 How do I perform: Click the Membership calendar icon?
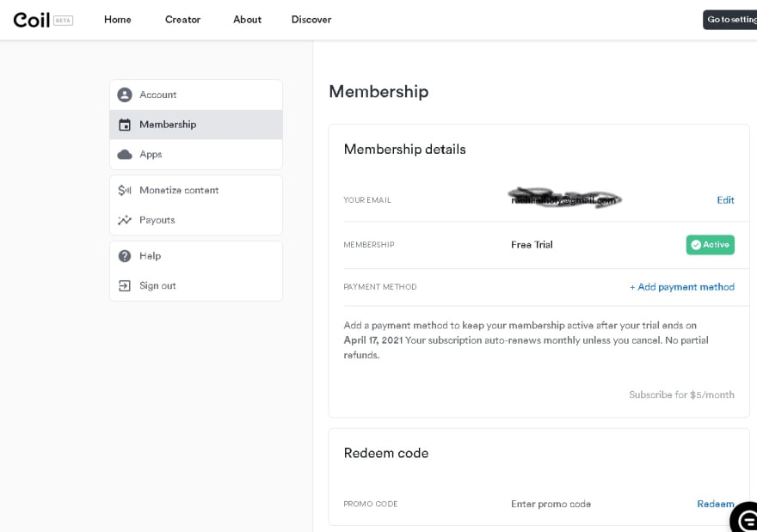coord(125,125)
